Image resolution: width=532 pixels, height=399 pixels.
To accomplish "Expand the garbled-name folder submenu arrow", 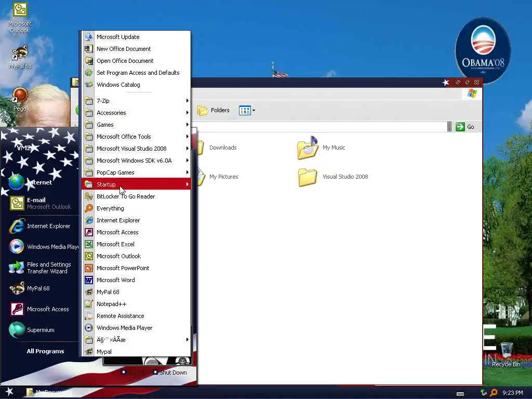I will coord(187,340).
